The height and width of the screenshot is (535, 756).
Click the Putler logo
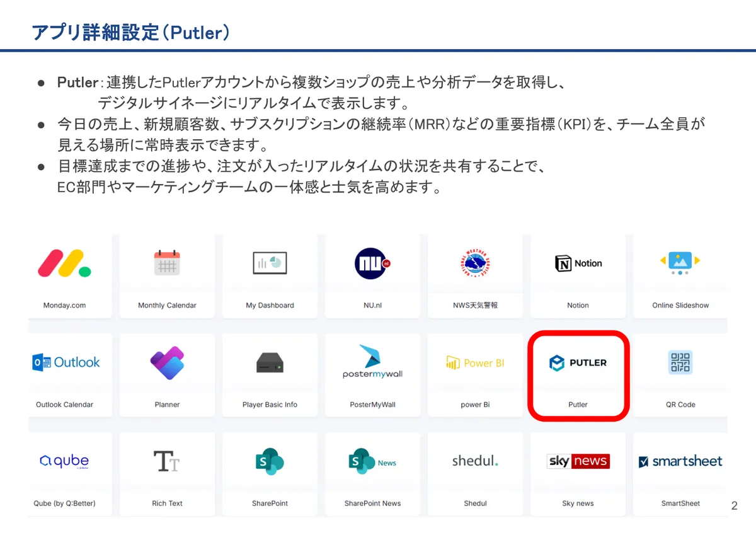pyautogui.click(x=578, y=363)
